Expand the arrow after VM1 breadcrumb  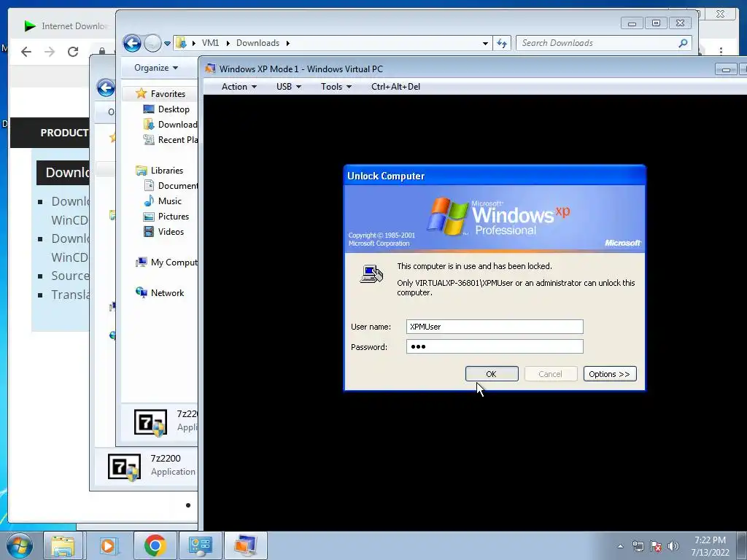pos(228,43)
